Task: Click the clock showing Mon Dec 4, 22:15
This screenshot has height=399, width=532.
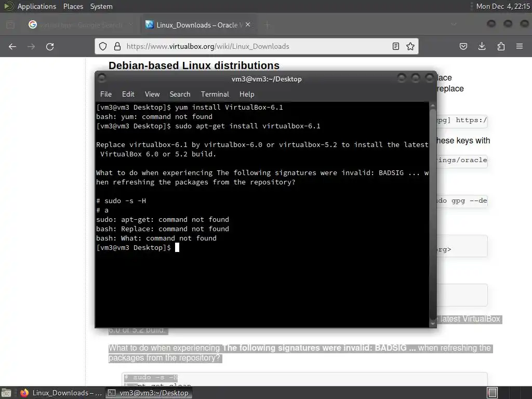Action: (x=503, y=6)
